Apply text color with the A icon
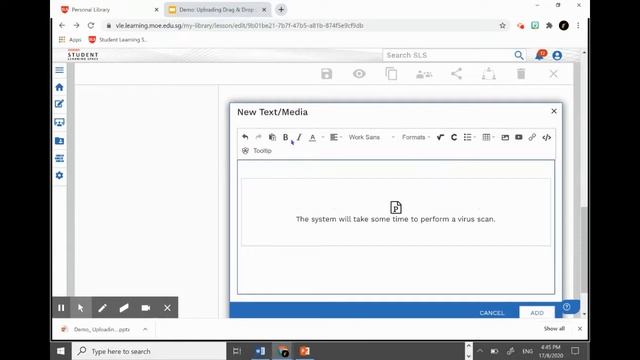This screenshot has width=640, height=360. 313,138
